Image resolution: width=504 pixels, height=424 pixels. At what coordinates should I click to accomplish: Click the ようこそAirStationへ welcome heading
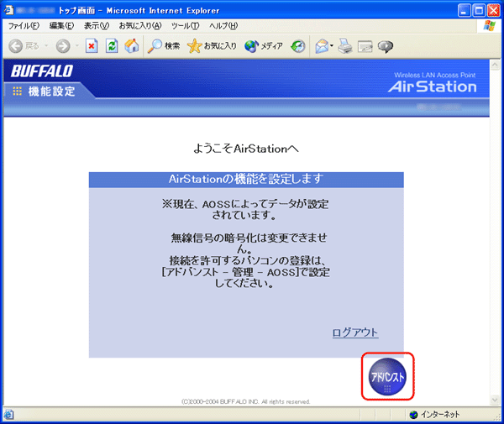[x=246, y=149]
